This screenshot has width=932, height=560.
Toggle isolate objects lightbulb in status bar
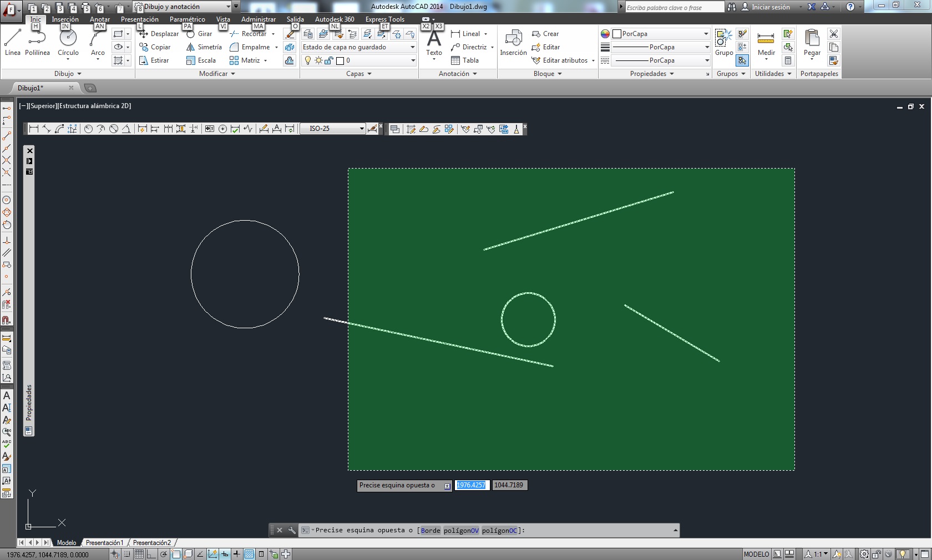(x=903, y=554)
